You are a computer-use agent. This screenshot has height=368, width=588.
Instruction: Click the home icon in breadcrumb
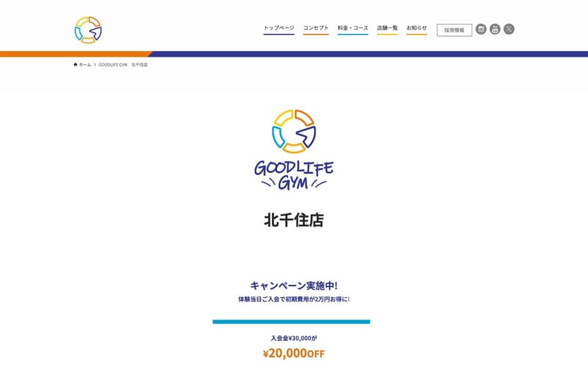76,65
